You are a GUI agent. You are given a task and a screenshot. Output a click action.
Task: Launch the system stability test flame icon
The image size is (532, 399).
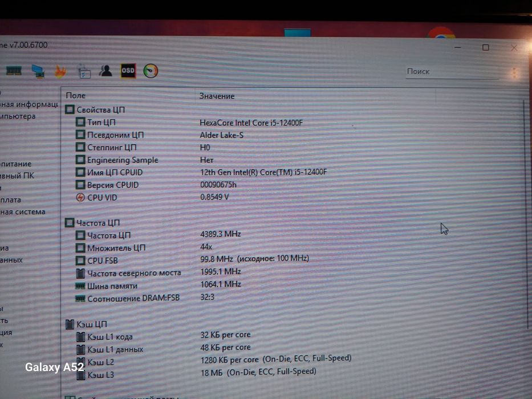60,71
